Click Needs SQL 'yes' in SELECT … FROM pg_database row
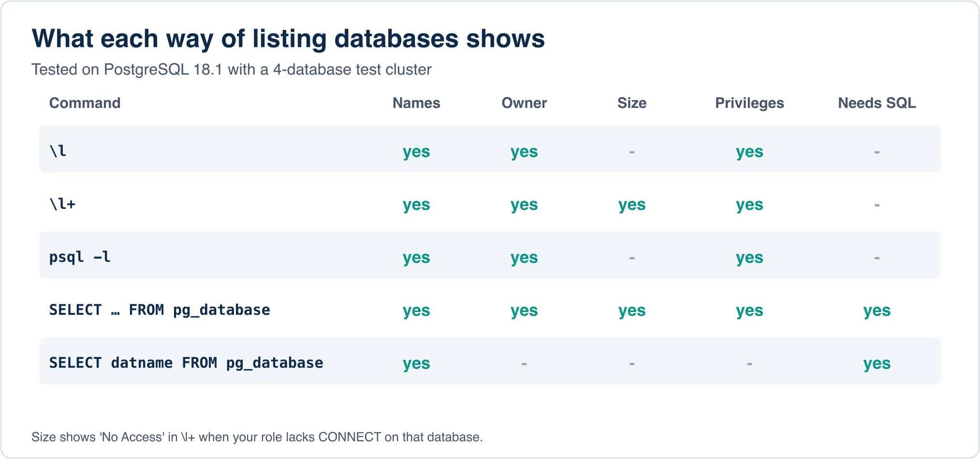The width and height of the screenshot is (980, 459). point(877,311)
